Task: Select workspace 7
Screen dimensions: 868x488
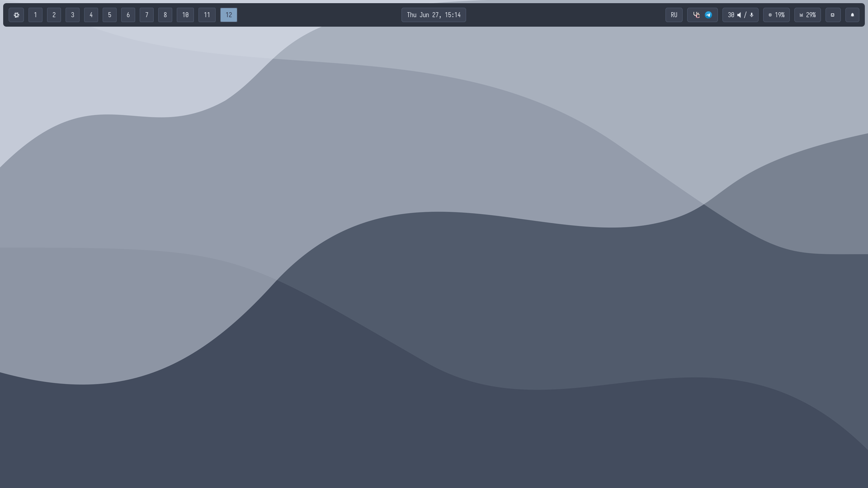Action: 146,15
